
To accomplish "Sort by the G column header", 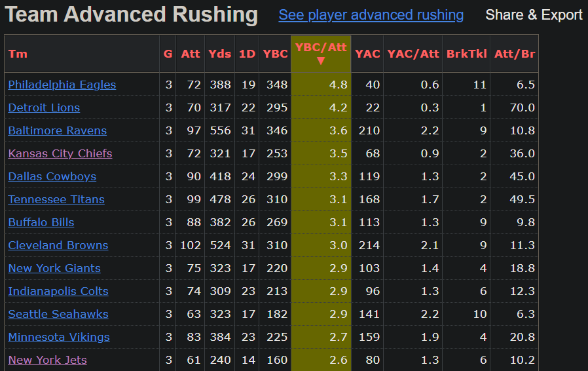I will 168,54.
